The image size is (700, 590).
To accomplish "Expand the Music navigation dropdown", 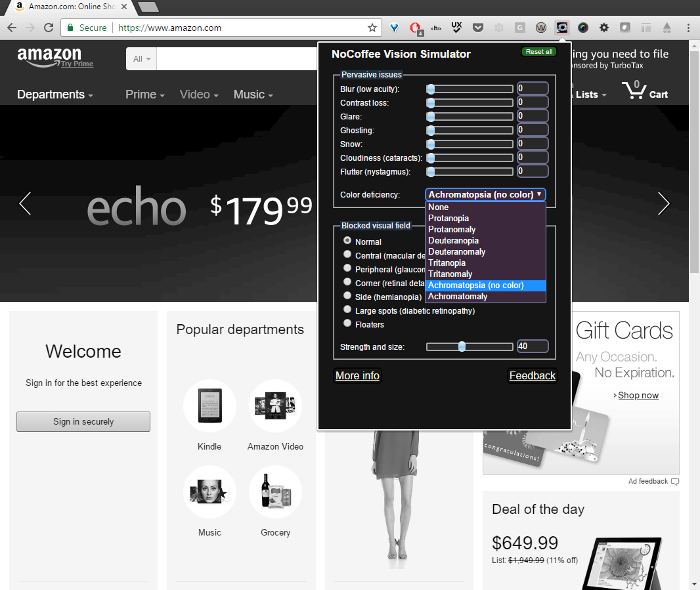I will point(253,95).
